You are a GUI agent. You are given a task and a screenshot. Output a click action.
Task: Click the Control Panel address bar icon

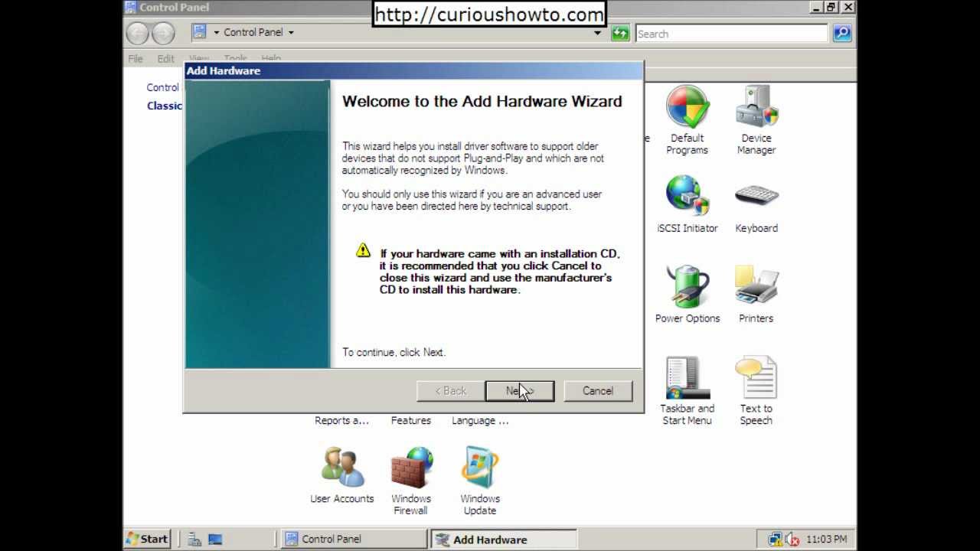tap(200, 32)
